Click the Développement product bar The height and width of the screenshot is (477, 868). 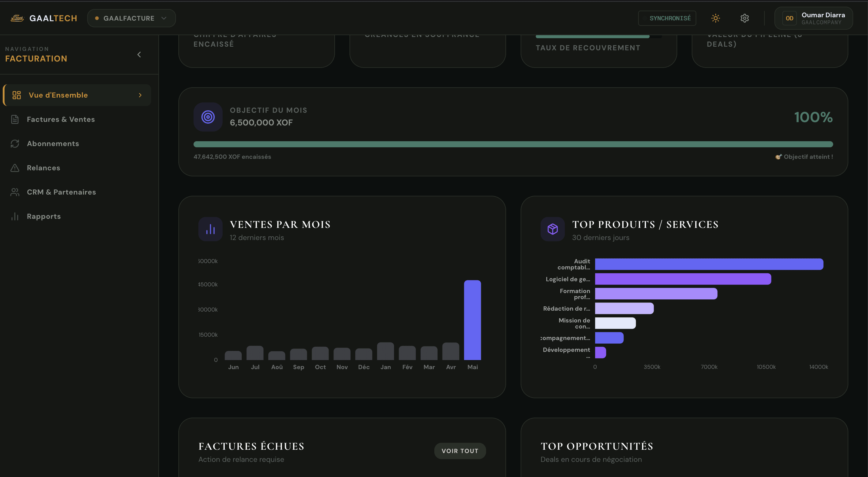(601, 353)
